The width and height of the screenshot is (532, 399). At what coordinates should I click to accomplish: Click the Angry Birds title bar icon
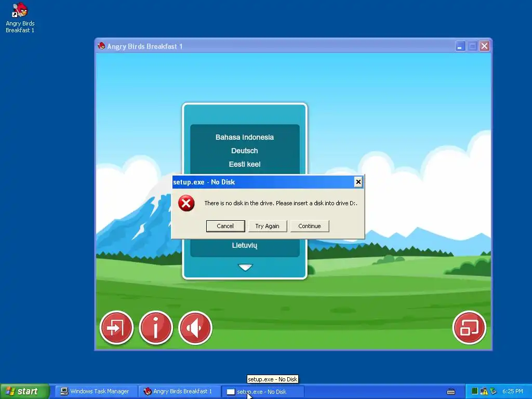click(x=101, y=46)
